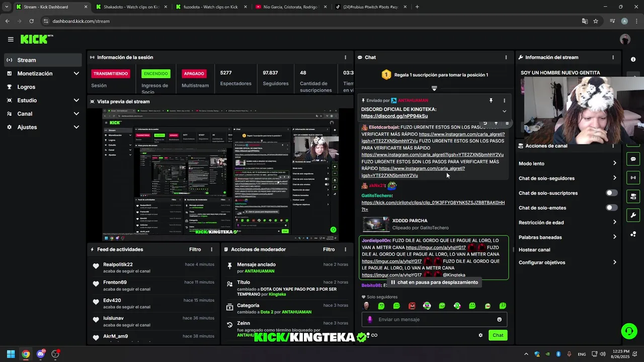Toggle Chat de solo-emotes switch
The image size is (644, 362).
point(611,208)
